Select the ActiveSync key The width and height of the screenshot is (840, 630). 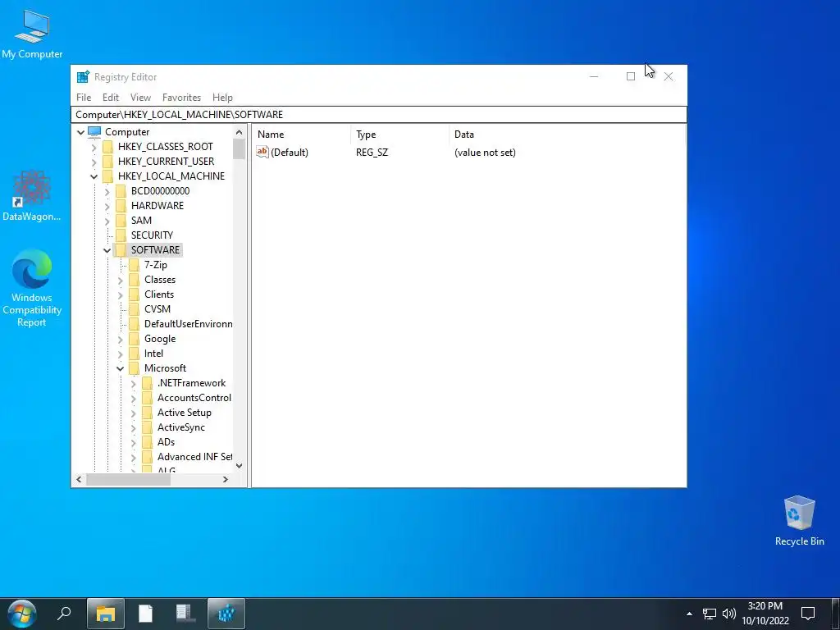coord(181,427)
